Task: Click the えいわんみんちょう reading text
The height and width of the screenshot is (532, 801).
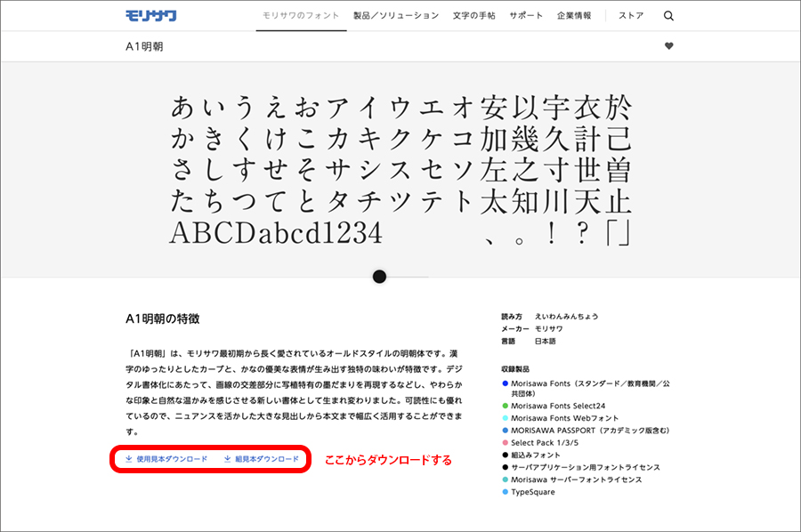Action: pyautogui.click(x=567, y=317)
